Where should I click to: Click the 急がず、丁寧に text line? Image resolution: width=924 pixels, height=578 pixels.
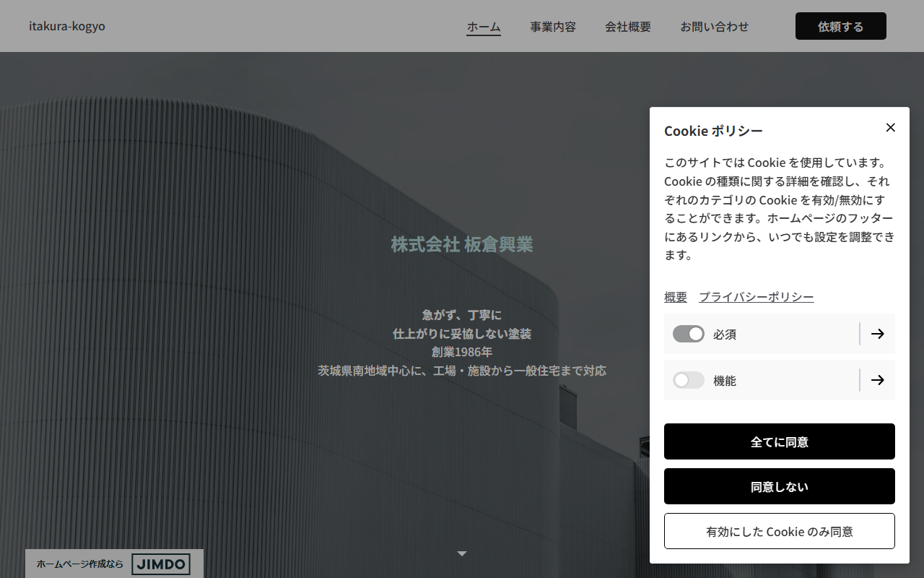pos(462,314)
